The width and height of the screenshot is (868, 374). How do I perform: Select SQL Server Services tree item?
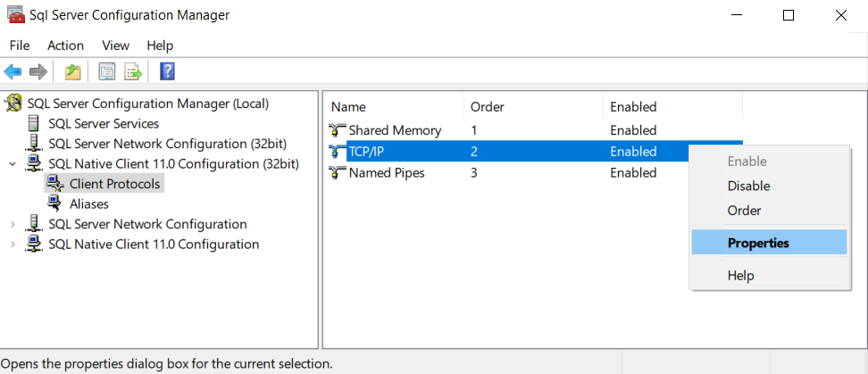tap(104, 123)
